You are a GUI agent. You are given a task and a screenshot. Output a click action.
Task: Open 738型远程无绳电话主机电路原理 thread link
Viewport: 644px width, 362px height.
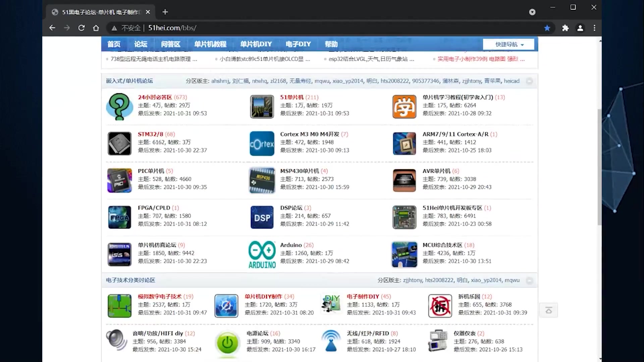pyautogui.click(x=154, y=59)
